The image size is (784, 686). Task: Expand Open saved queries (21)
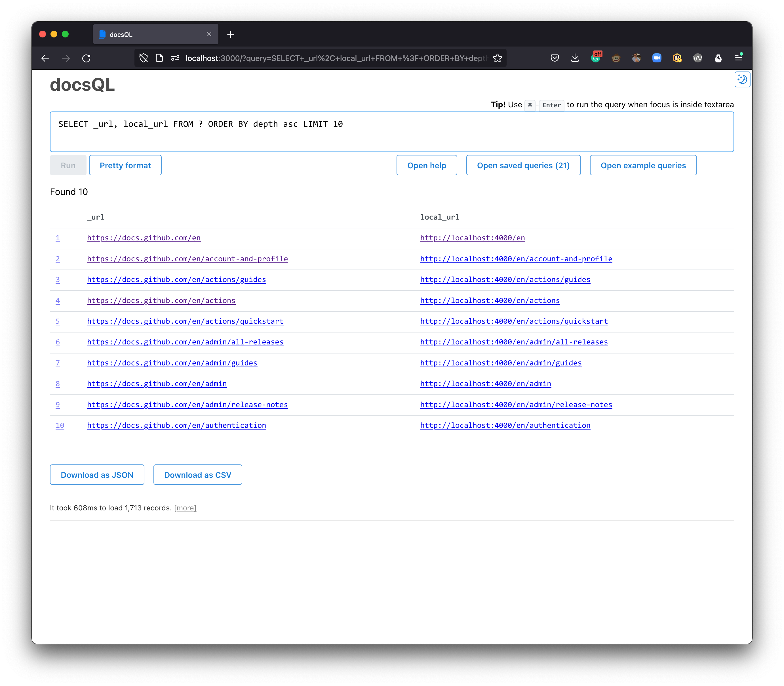click(523, 165)
